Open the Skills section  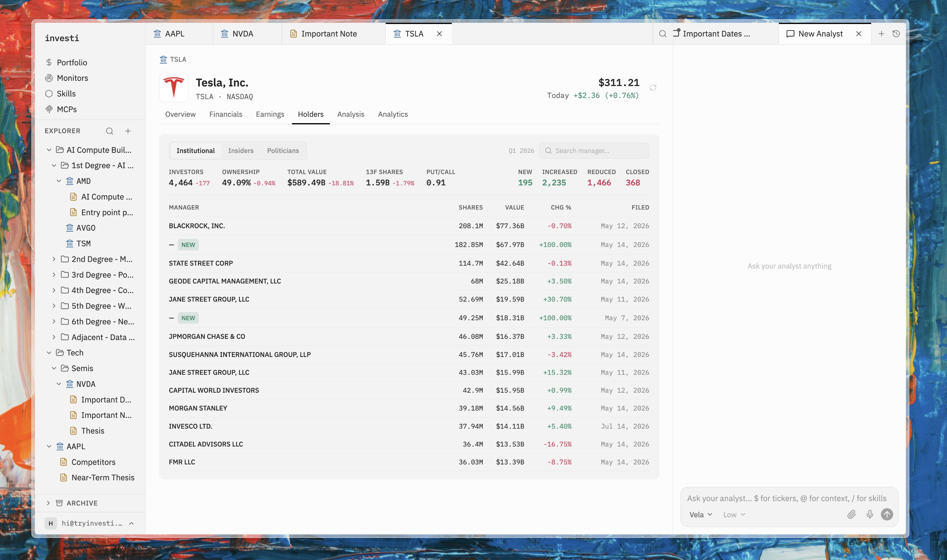[x=66, y=94]
